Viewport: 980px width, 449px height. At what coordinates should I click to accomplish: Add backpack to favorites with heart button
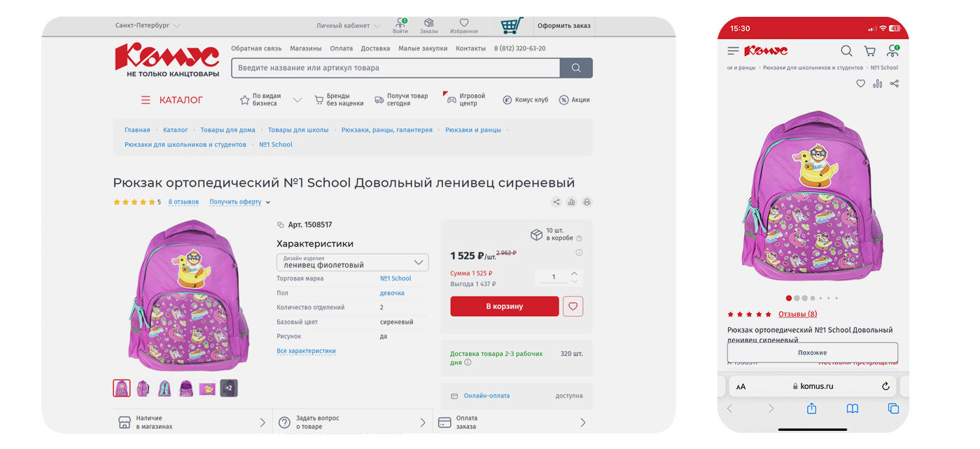(x=573, y=306)
